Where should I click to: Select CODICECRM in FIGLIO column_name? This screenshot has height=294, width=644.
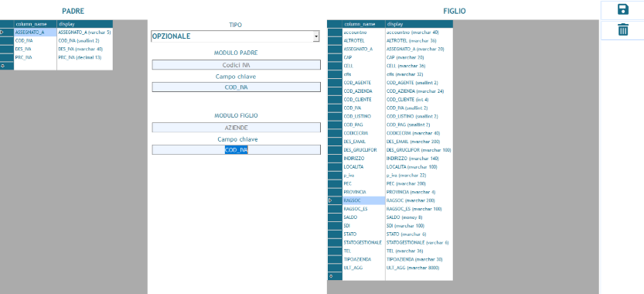coord(364,133)
